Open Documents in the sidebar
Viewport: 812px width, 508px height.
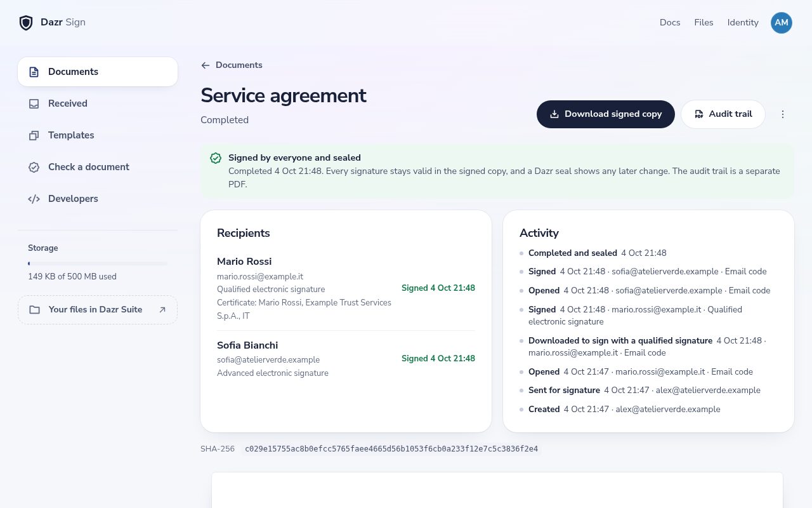click(98, 72)
